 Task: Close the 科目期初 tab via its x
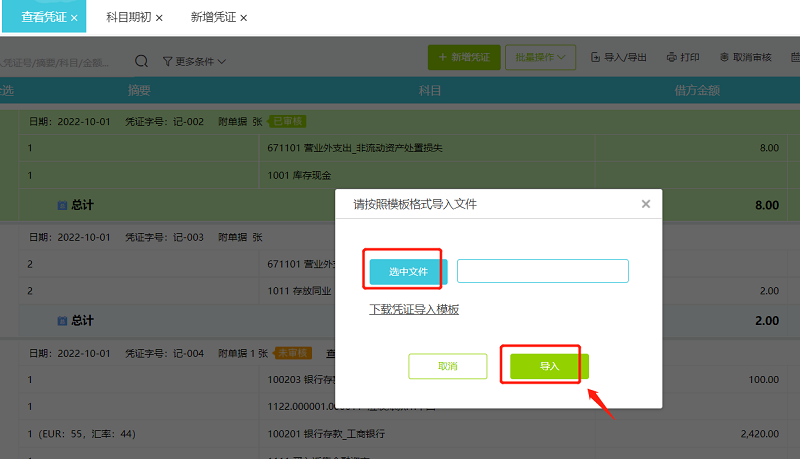(x=159, y=18)
